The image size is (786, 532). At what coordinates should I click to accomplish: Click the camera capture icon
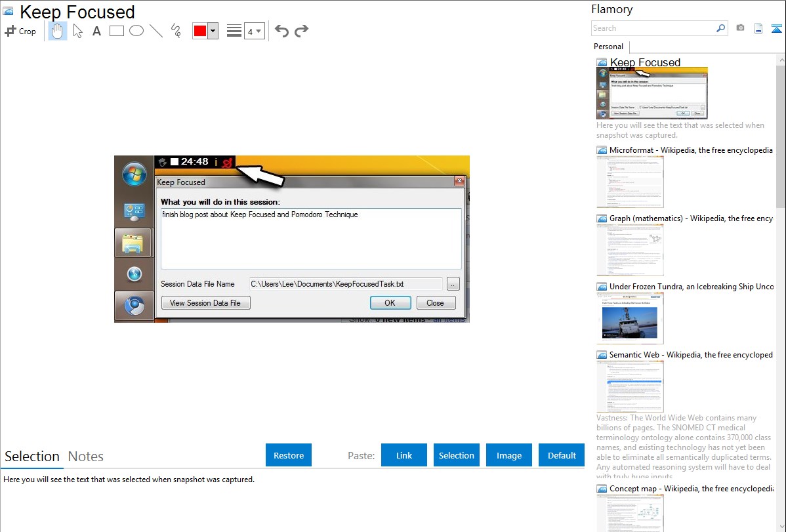point(740,28)
